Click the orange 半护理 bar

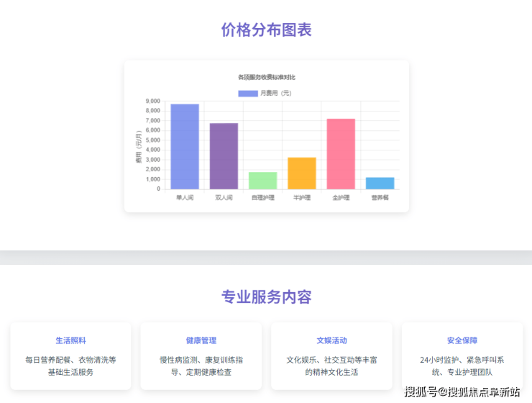302,173
